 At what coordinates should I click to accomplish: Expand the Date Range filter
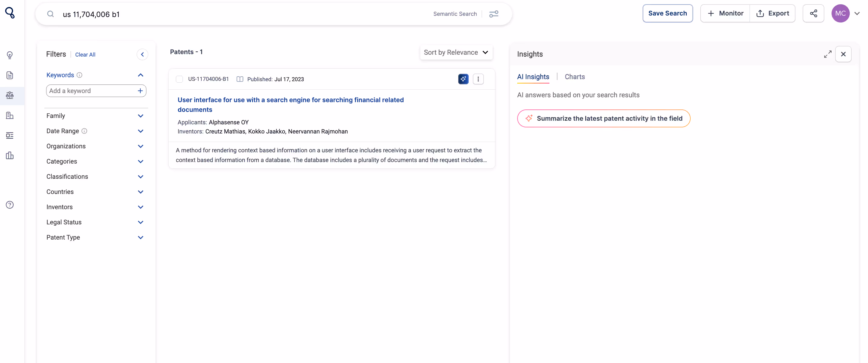pyautogui.click(x=141, y=131)
